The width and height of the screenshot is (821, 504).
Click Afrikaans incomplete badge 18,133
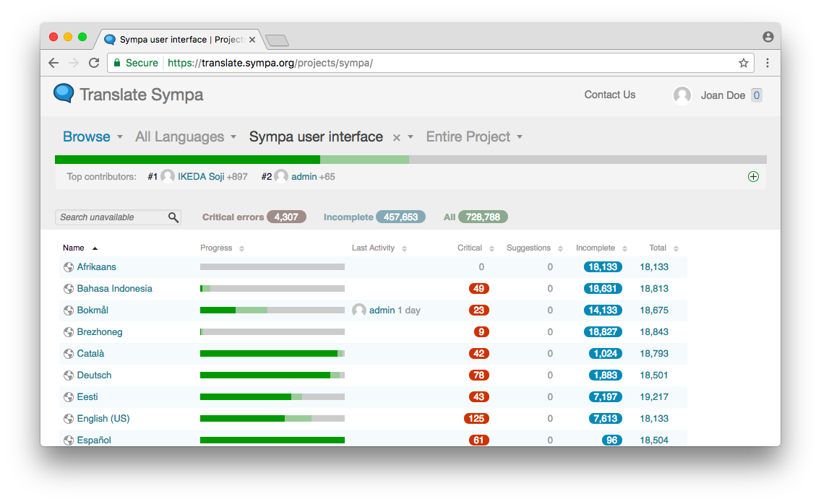(x=603, y=267)
